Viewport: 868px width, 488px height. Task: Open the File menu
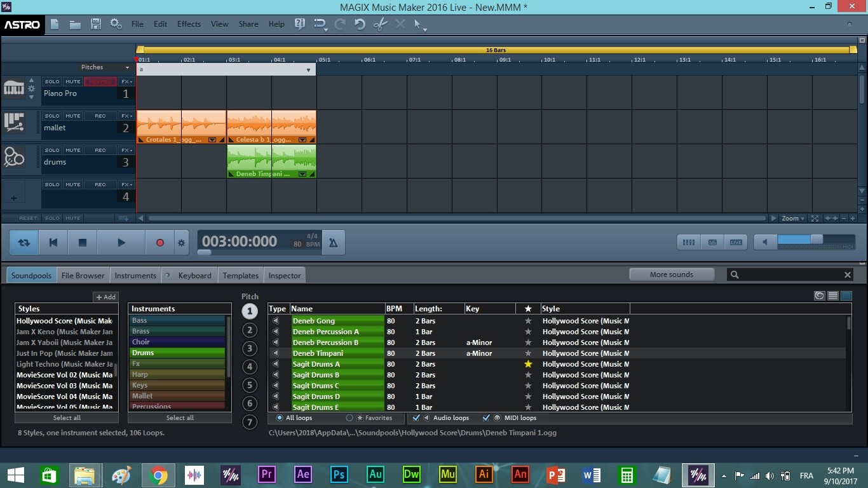pyautogui.click(x=137, y=24)
